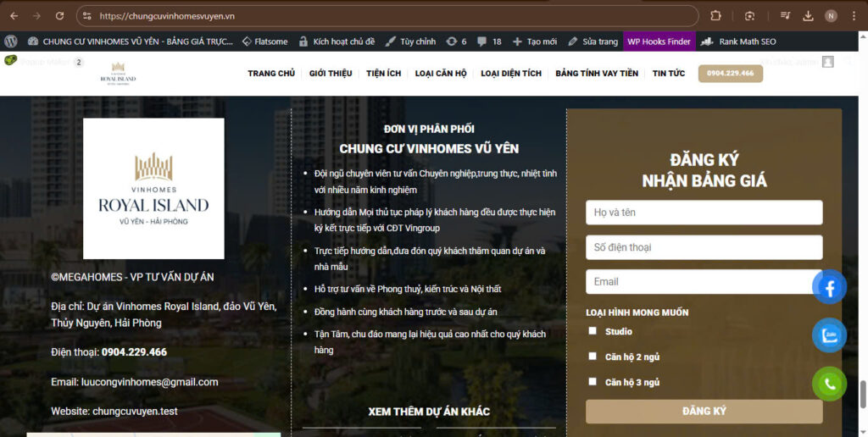The height and width of the screenshot is (437, 868).
Task: Click phone number 0904.229.466 in contact info
Action: pos(134,352)
